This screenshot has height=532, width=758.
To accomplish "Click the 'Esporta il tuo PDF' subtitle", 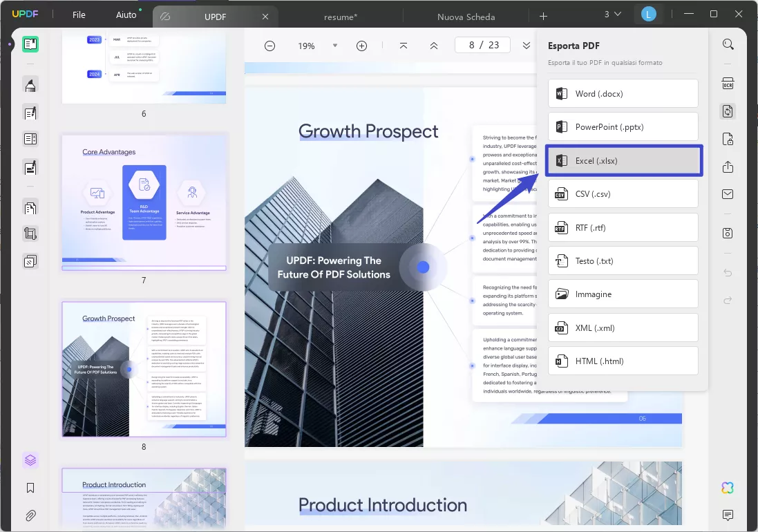I will tap(605, 63).
